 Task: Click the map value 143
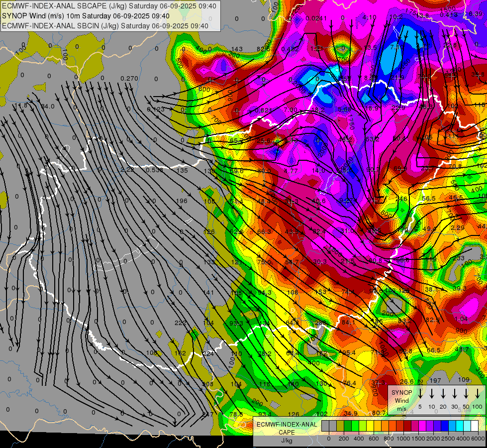tap(237, 49)
